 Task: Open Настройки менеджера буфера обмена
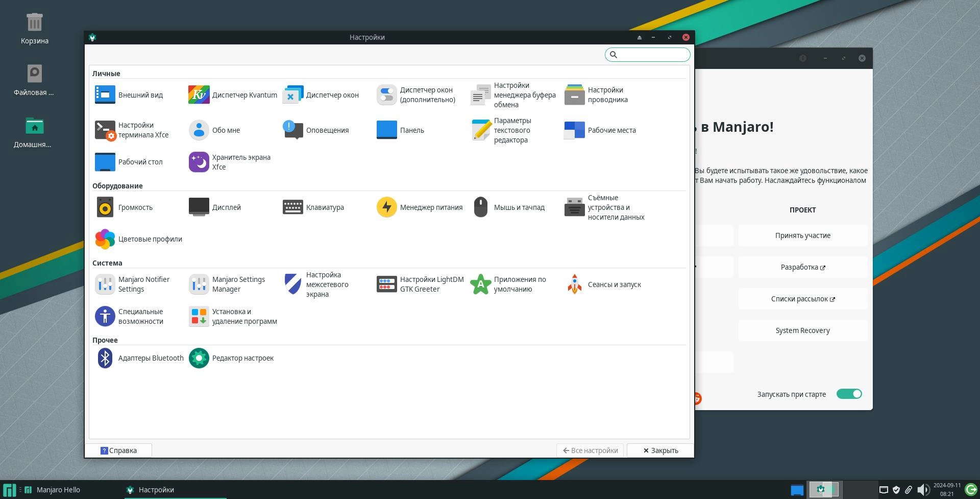[x=513, y=95]
